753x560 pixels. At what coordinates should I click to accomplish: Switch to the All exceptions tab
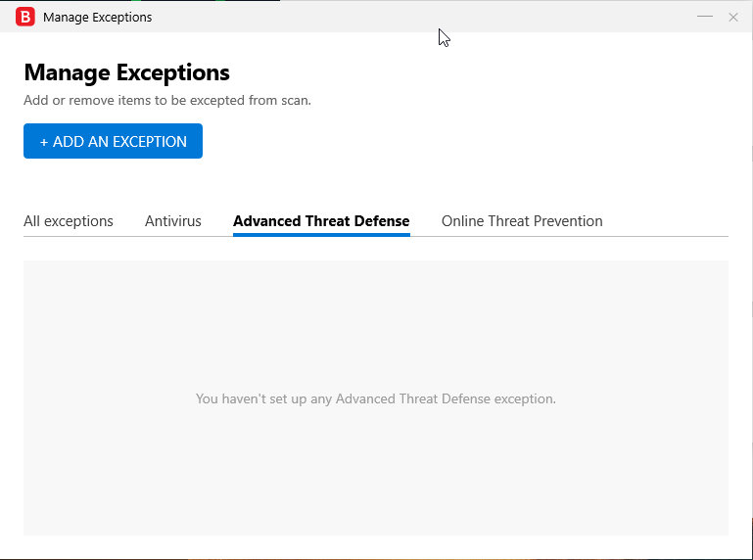69,221
